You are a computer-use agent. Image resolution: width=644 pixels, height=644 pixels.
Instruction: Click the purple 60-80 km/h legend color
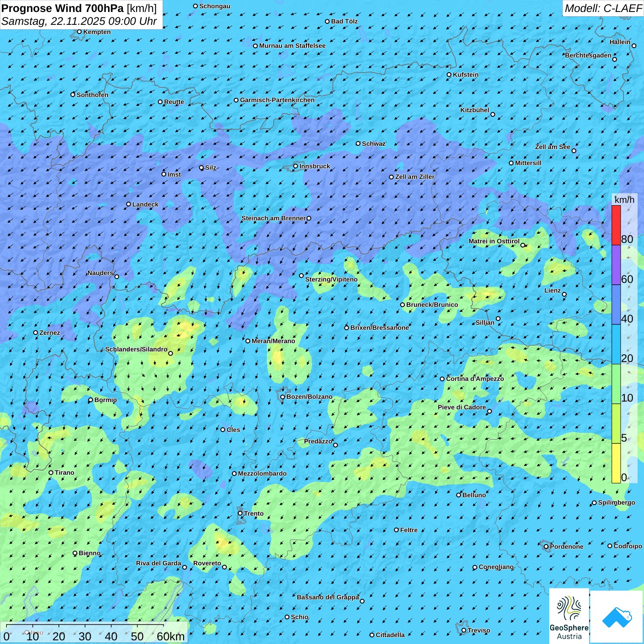click(616, 265)
